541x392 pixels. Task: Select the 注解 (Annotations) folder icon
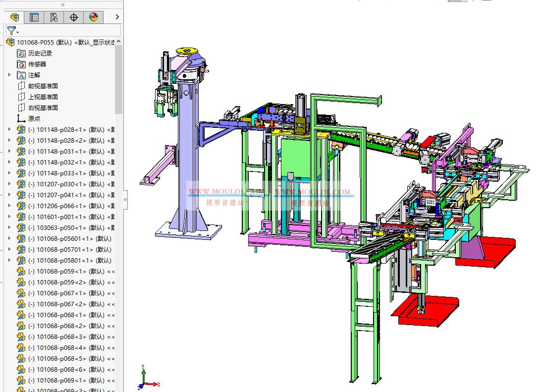tap(21, 75)
